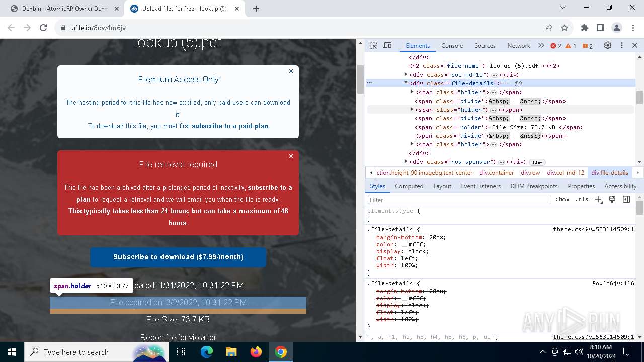Share this page icon in address bar
The width and height of the screenshot is (644, 362).
548,28
